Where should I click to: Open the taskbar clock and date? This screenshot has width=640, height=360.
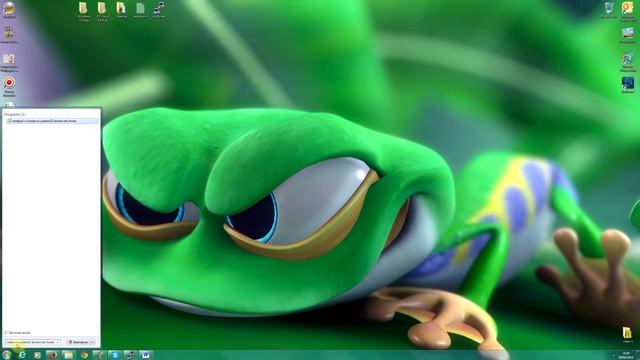pyautogui.click(x=627, y=355)
